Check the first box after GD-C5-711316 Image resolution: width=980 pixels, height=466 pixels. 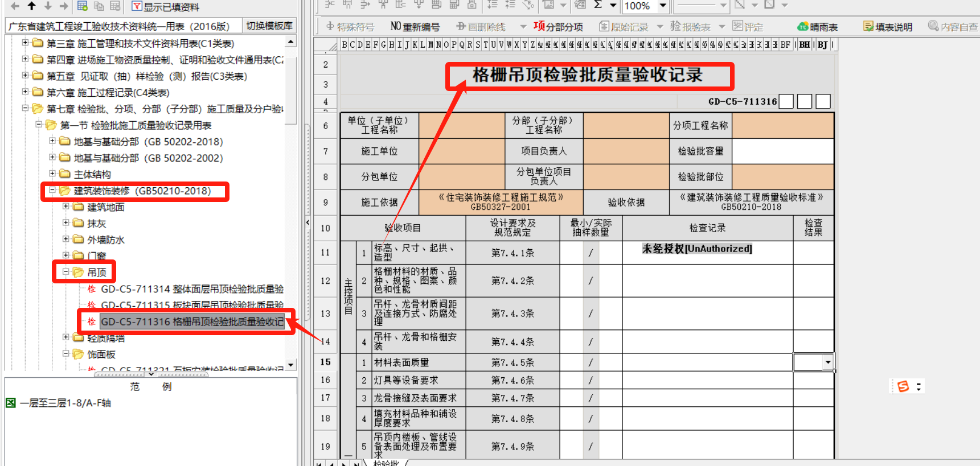[x=786, y=102]
